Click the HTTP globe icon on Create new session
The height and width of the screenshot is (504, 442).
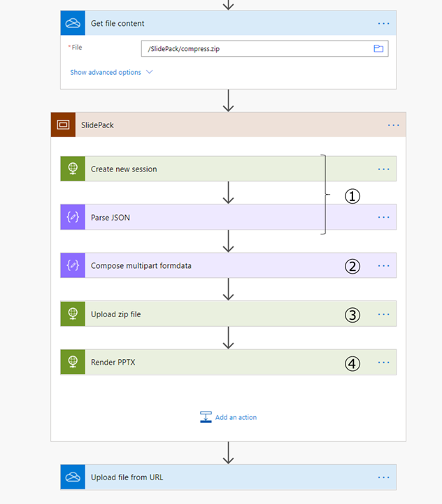pyautogui.click(x=73, y=169)
